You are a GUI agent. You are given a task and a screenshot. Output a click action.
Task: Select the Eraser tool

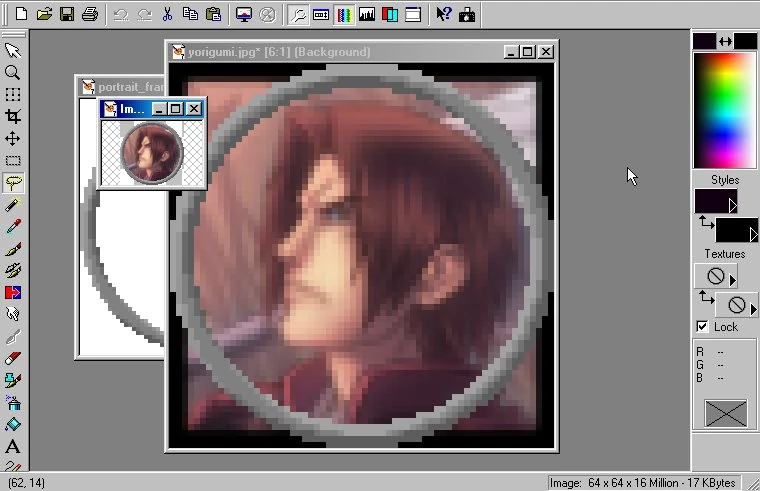tap(13, 358)
